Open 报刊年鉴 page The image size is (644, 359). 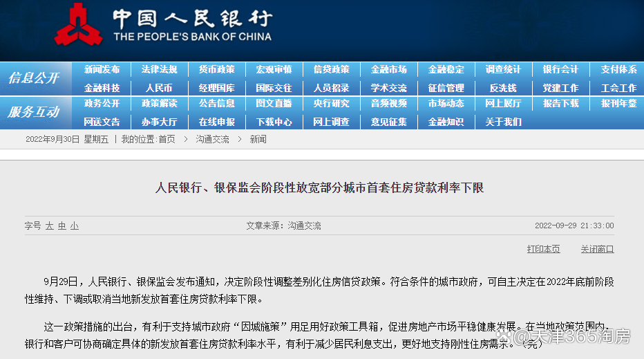point(619,103)
